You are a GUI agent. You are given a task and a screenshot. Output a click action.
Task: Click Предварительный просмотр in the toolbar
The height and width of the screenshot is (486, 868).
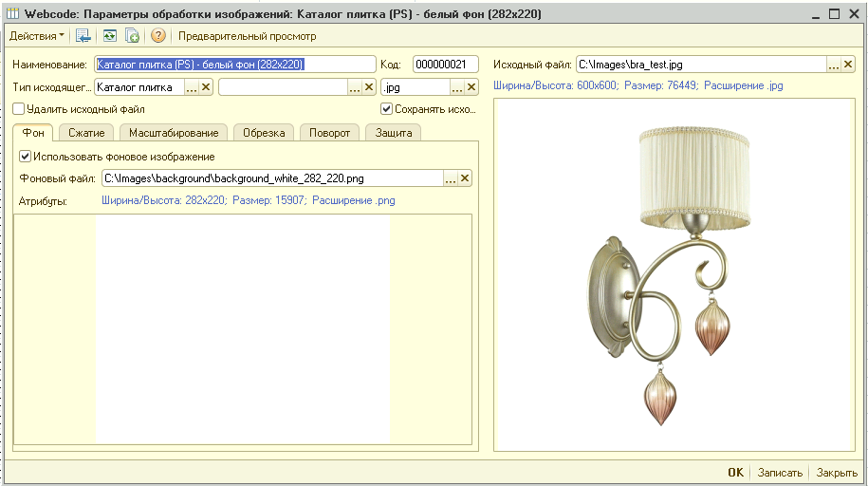248,36
